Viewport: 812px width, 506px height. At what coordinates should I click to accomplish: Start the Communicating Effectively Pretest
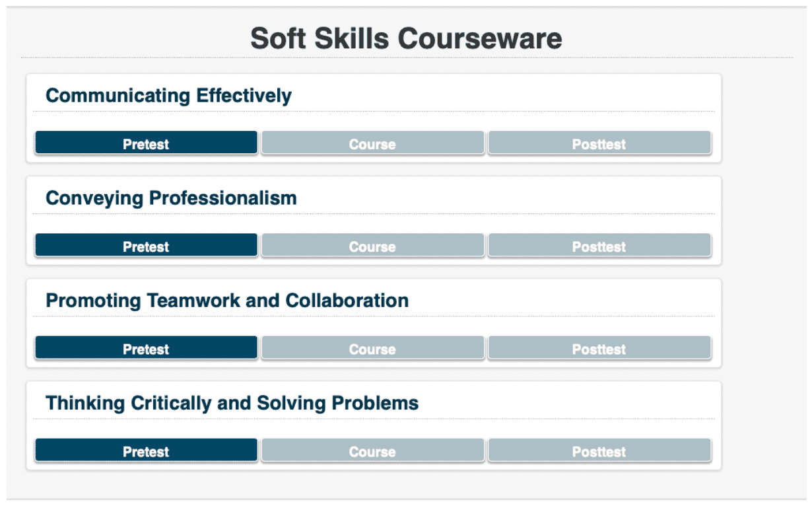click(x=146, y=143)
